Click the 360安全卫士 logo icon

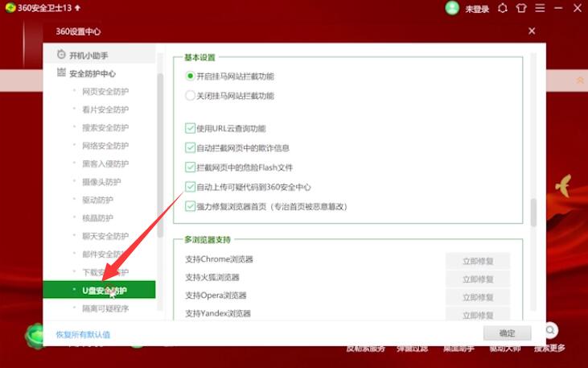coord(10,8)
